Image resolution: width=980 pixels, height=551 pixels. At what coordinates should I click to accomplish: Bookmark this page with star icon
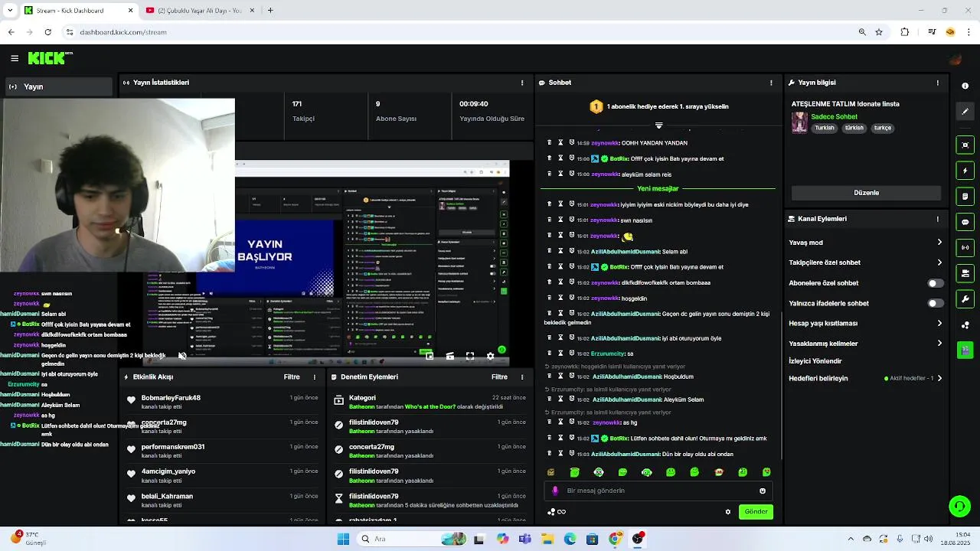click(x=879, y=32)
